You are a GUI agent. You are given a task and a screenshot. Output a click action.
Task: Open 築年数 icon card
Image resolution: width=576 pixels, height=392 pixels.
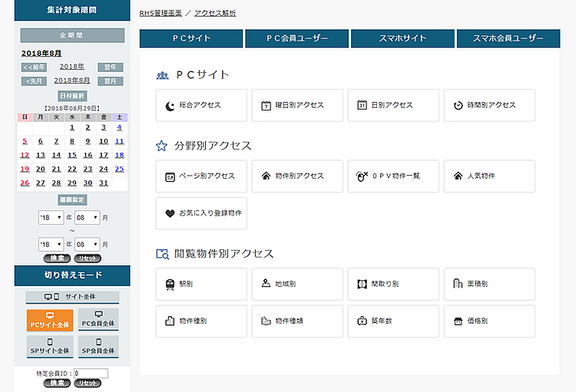coord(393,321)
